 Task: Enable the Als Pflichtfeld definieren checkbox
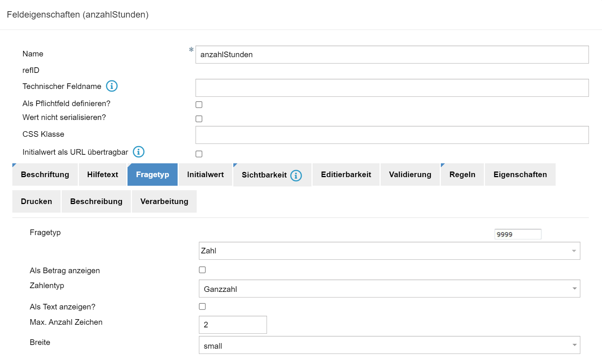199,105
